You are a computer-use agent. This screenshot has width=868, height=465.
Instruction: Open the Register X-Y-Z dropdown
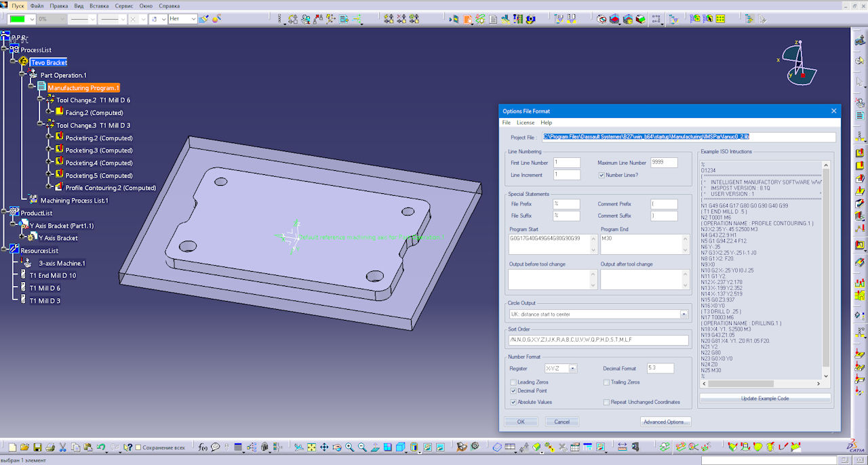pyautogui.click(x=573, y=369)
